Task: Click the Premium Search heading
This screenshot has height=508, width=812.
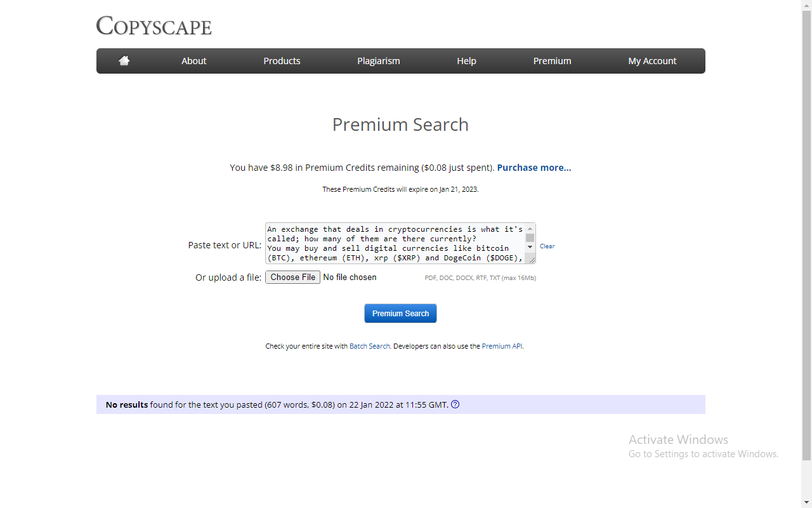Action: pyautogui.click(x=400, y=124)
